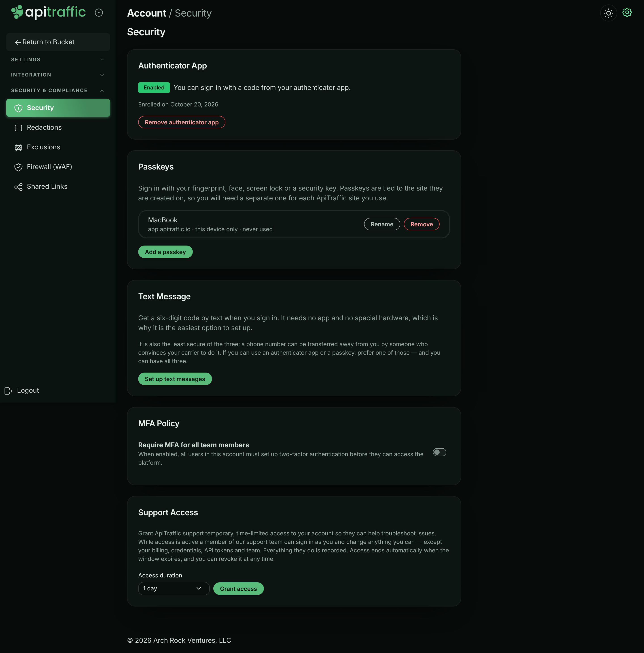Click 'Enrolled on October 20, 2026' text
This screenshot has width=644, height=653.
coord(178,104)
